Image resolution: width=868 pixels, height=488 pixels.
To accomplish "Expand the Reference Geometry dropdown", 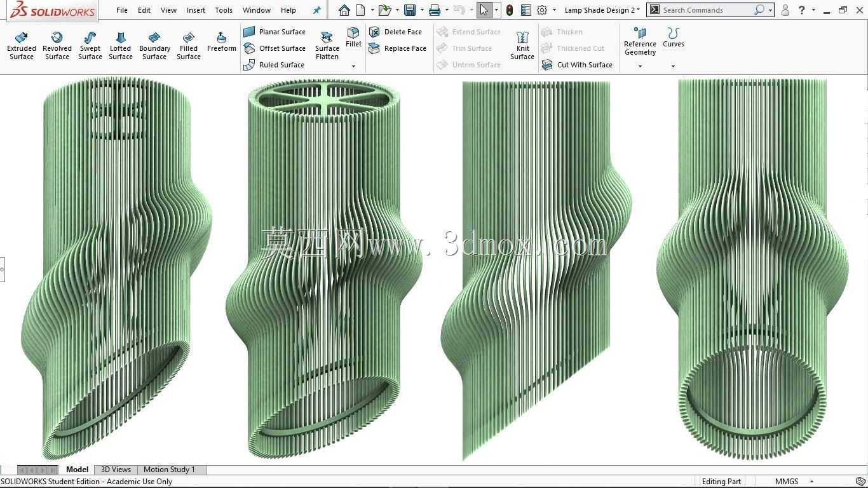I will [x=640, y=66].
